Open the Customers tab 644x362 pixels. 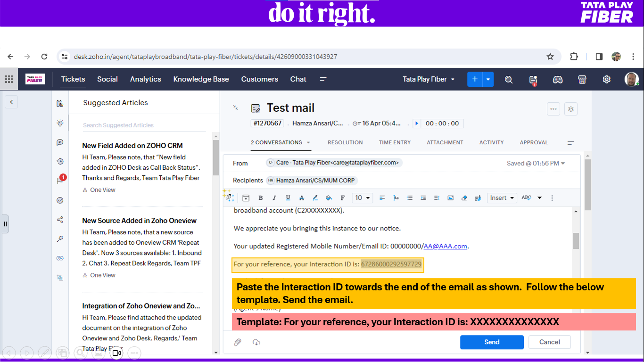point(260,79)
